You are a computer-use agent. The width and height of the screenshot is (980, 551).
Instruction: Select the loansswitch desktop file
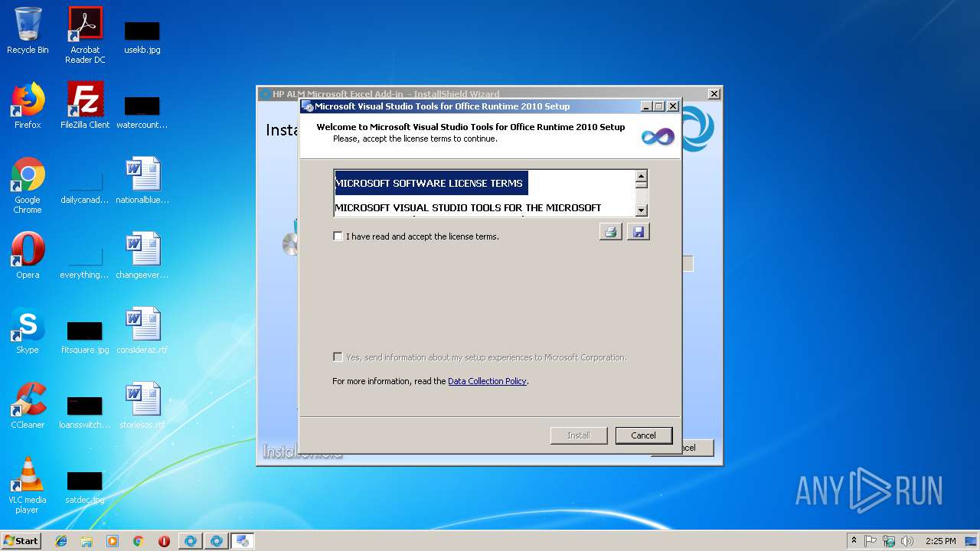85,411
